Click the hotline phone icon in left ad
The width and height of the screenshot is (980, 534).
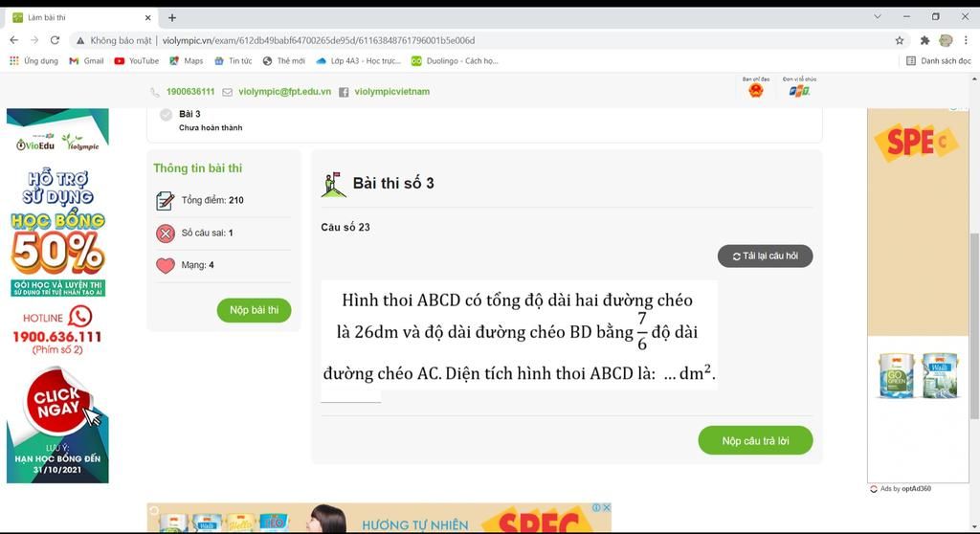[80, 317]
